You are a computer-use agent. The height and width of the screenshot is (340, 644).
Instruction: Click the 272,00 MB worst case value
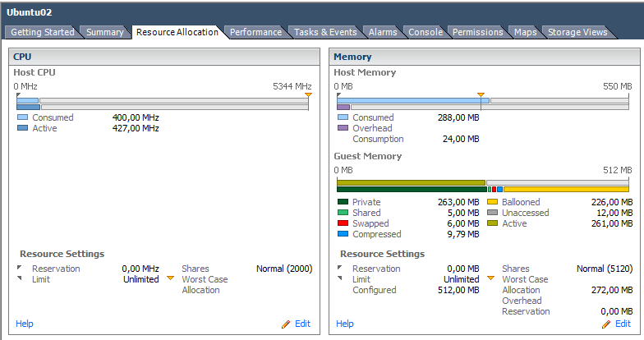(x=612, y=290)
